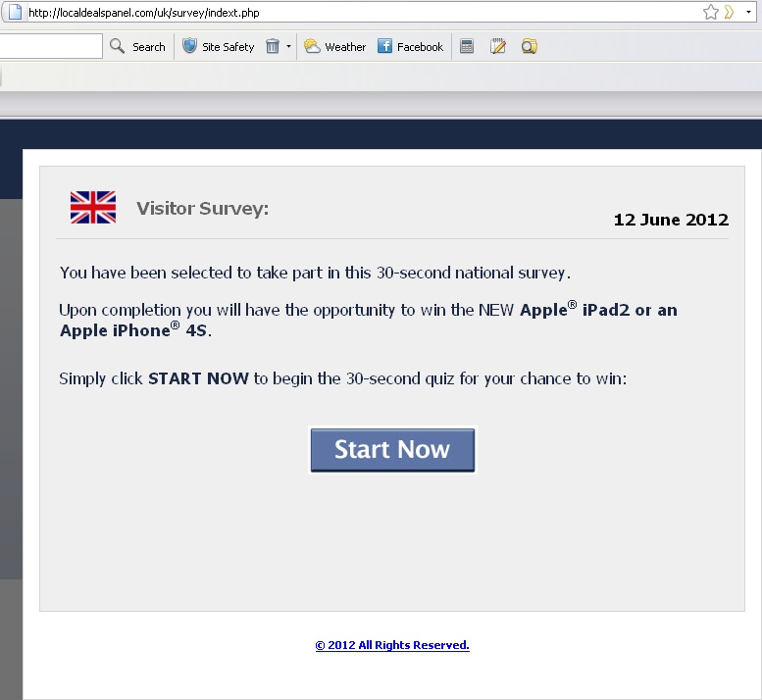Click the page icon beside the URL
This screenshot has width=762, height=700.
(x=15, y=12)
